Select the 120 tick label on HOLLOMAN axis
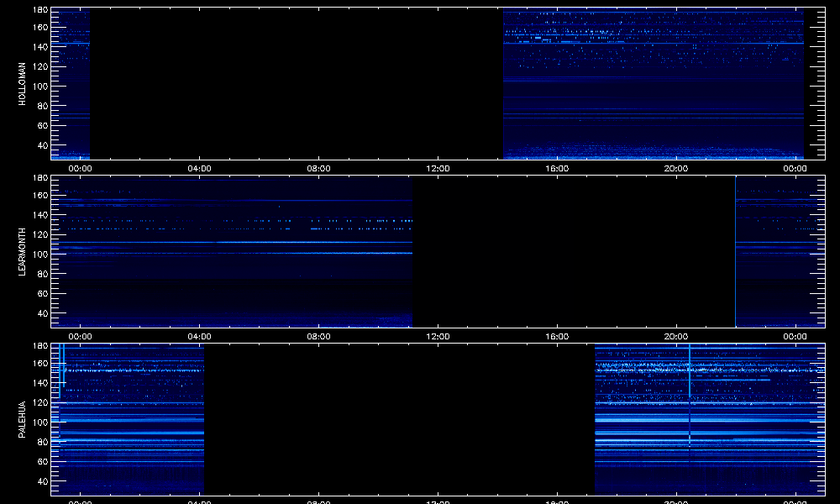 (x=40, y=67)
